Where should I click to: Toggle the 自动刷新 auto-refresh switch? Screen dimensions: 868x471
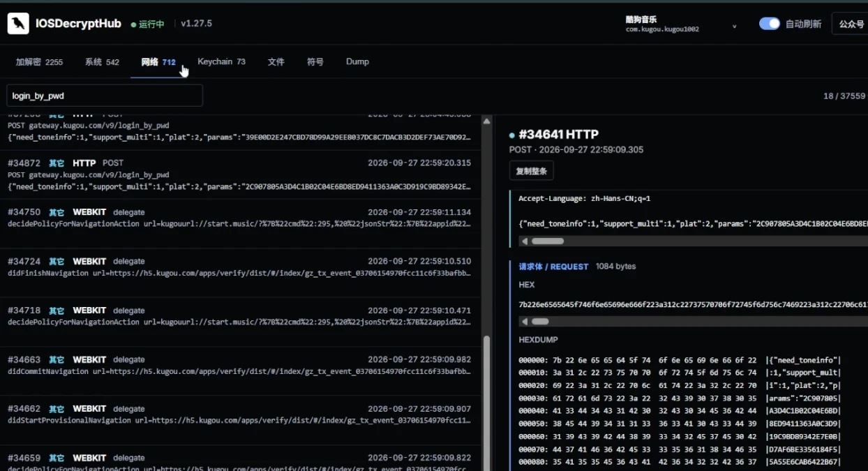pos(769,24)
